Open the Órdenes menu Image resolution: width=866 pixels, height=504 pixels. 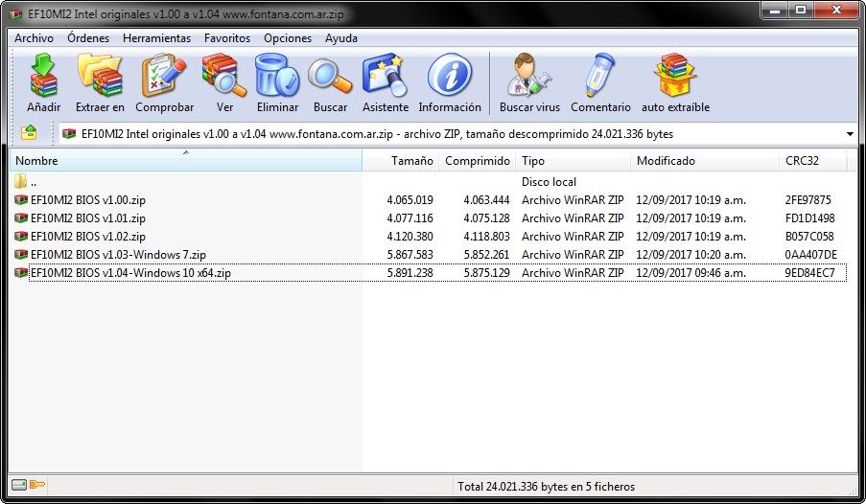tap(88, 38)
